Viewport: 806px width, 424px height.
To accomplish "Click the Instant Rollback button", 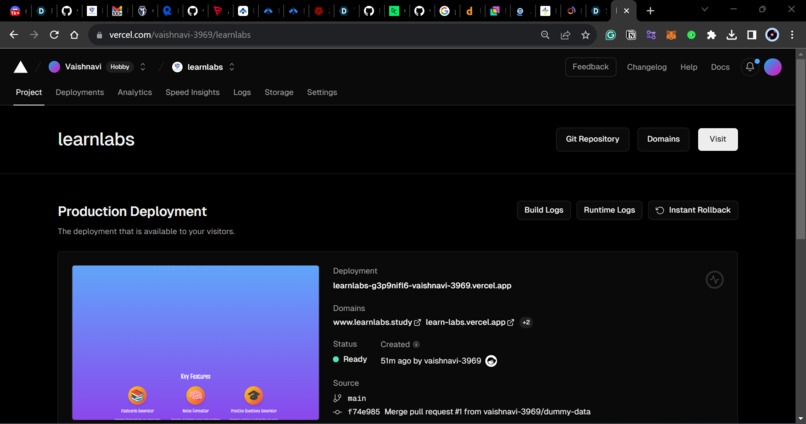I will tap(693, 210).
